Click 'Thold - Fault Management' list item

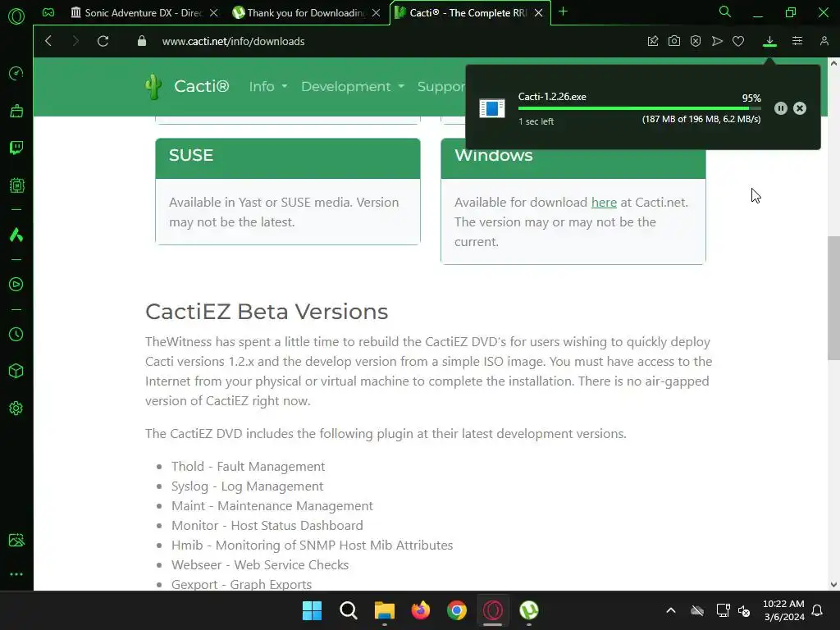[248, 467]
